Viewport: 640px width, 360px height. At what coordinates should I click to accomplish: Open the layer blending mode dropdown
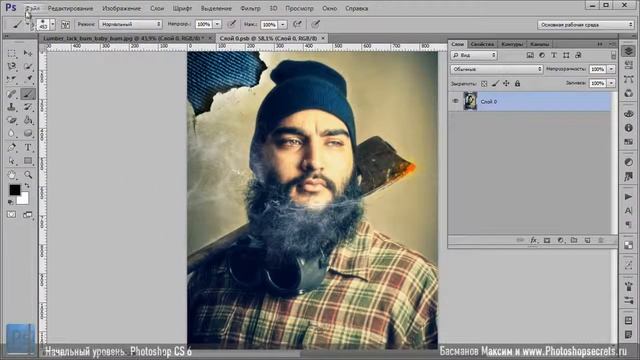[x=497, y=69]
